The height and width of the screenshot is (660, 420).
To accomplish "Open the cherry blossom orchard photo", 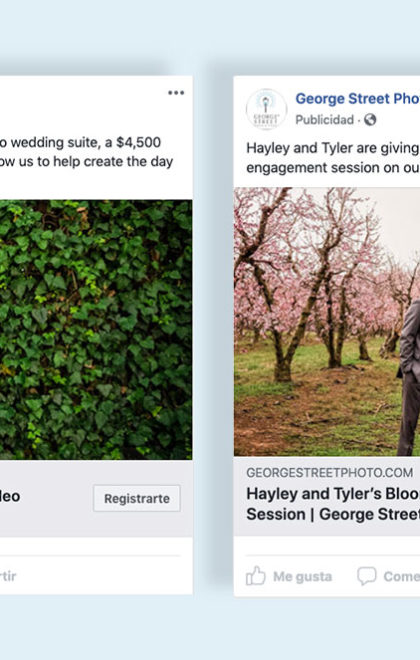I will 327,322.
